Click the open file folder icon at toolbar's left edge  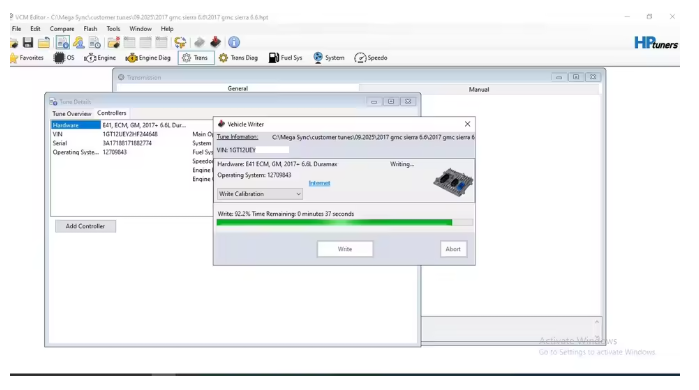point(14,43)
